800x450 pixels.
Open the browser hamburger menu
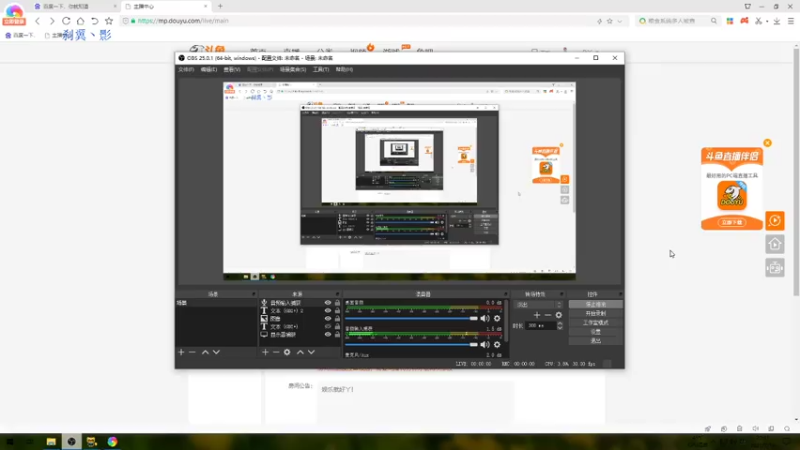point(791,21)
